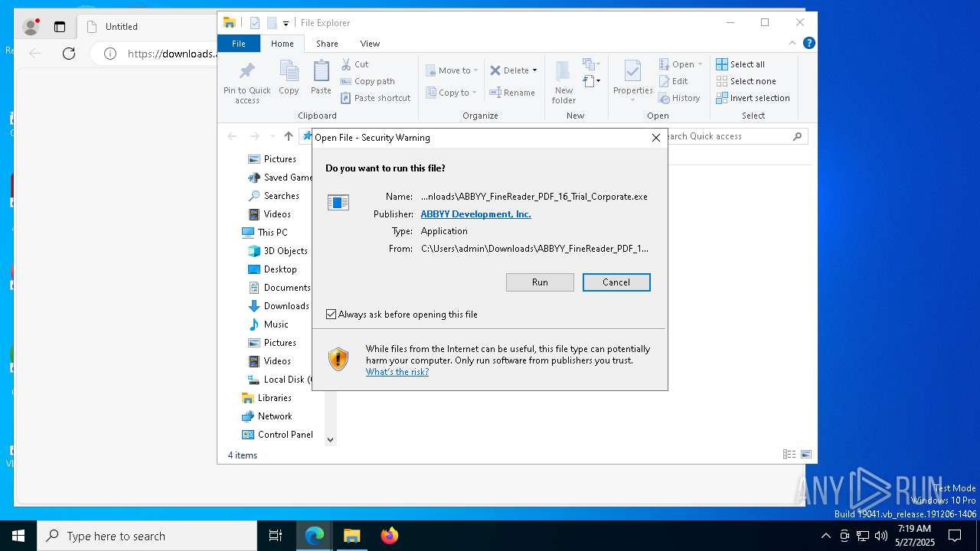Image resolution: width=980 pixels, height=551 pixels.
Task: Open Task View on taskbar
Action: [276, 536]
